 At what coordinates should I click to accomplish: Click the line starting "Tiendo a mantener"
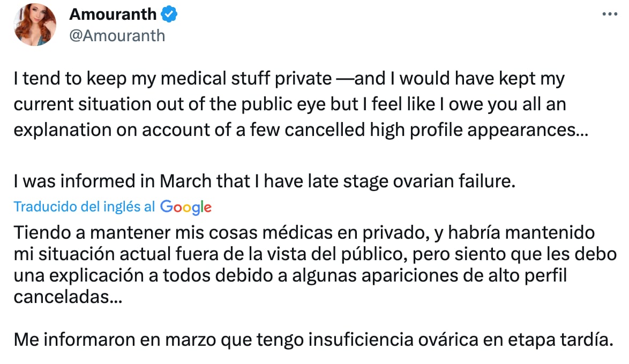(x=304, y=233)
